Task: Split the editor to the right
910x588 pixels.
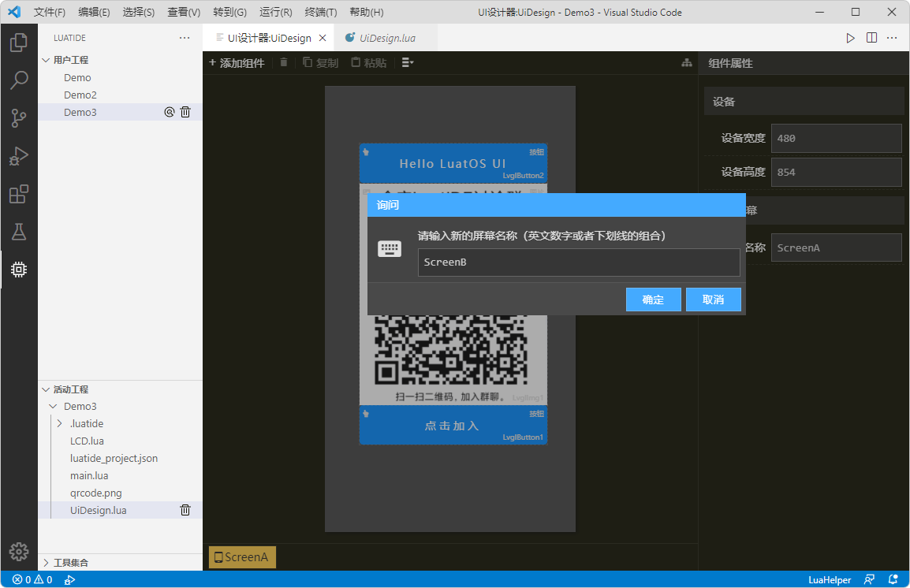Action: tap(871, 38)
